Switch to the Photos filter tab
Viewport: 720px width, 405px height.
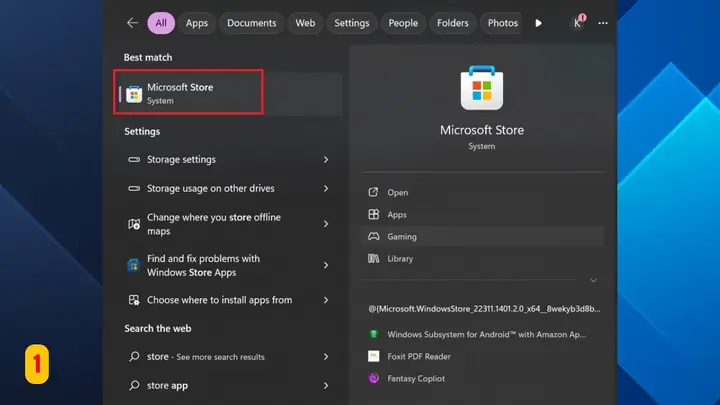pyautogui.click(x=502, y=23)
